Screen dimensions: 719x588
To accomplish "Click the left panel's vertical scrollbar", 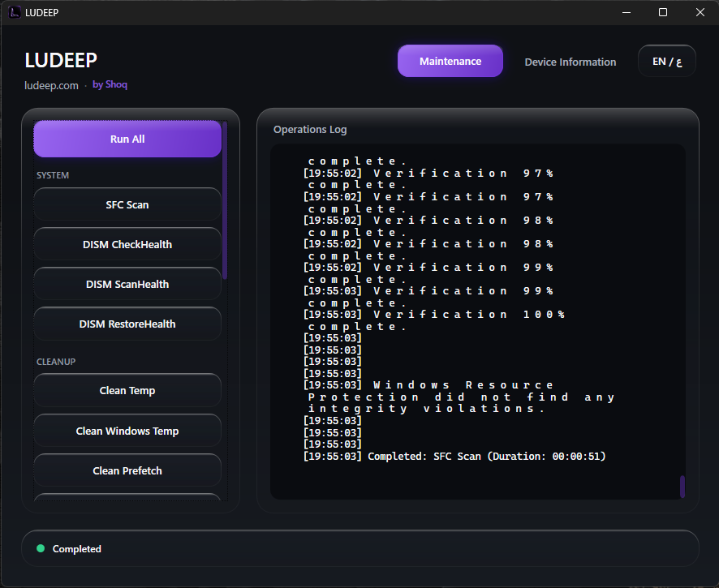I will pyautogui.click(x=225, y=200).
